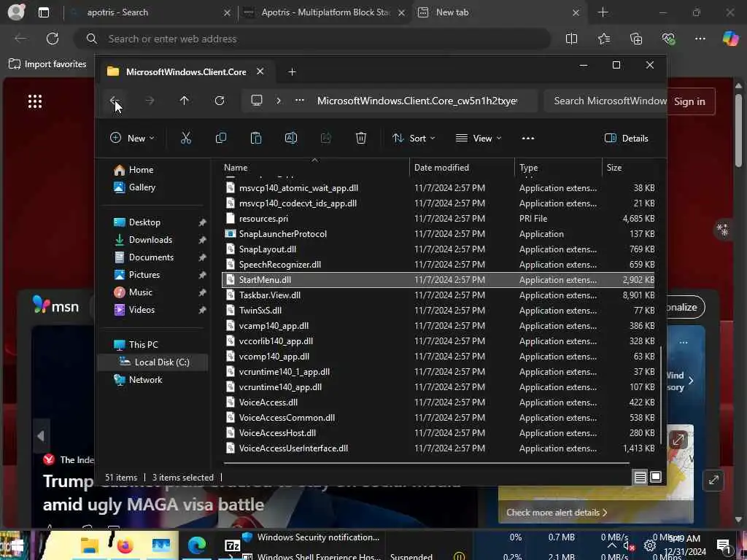Image resolution: width=747 pixels, height=560 pixels.
Task: Click the forward arrow in File Explorer
Action: [x=150, y=101]
